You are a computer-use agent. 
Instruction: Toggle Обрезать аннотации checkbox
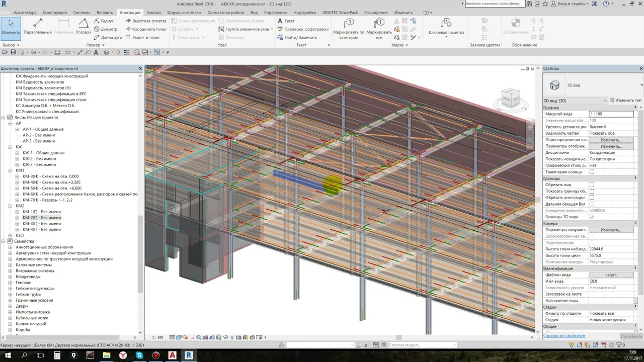click(x=592, y=198)
